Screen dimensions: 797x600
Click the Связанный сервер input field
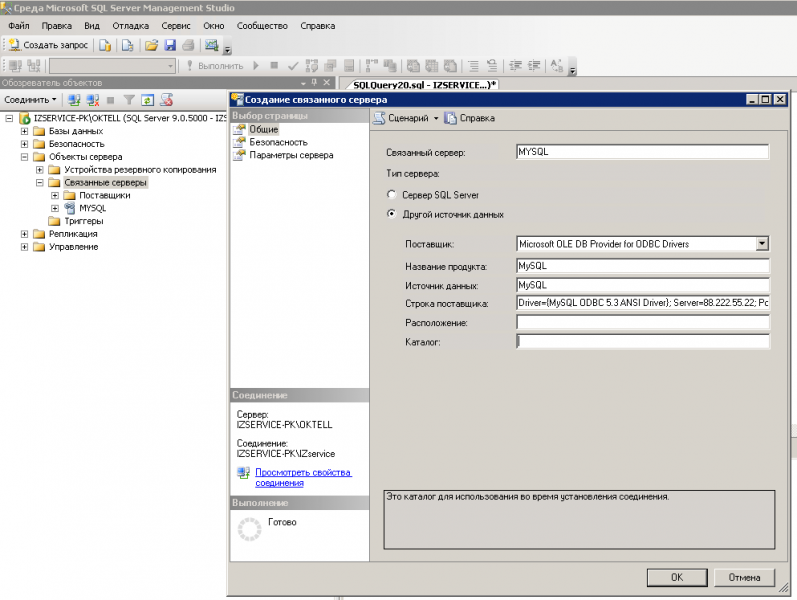(642, 152)
